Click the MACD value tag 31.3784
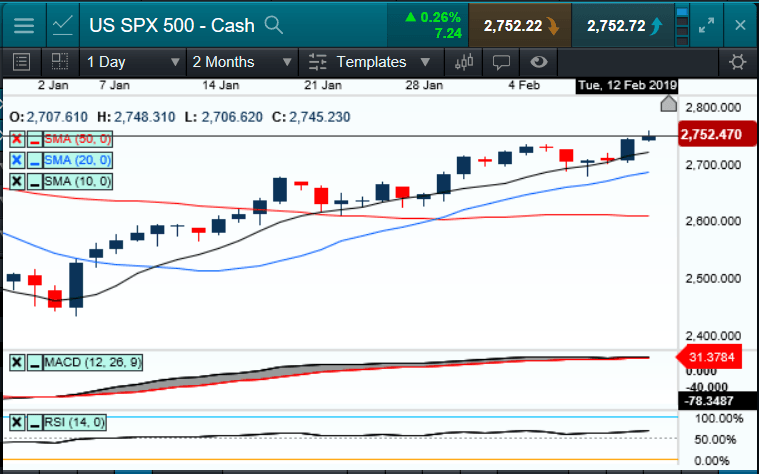This screenshot has height=474, width=759. (710, 357)
